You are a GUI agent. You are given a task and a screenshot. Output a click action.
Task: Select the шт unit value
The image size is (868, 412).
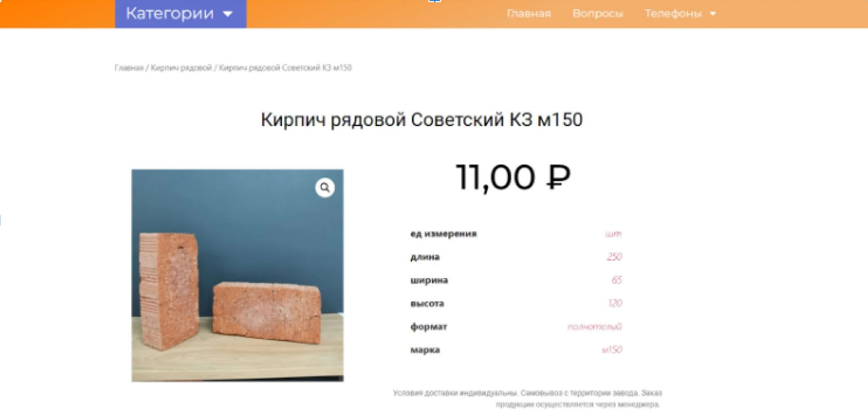tap(613, 234)
